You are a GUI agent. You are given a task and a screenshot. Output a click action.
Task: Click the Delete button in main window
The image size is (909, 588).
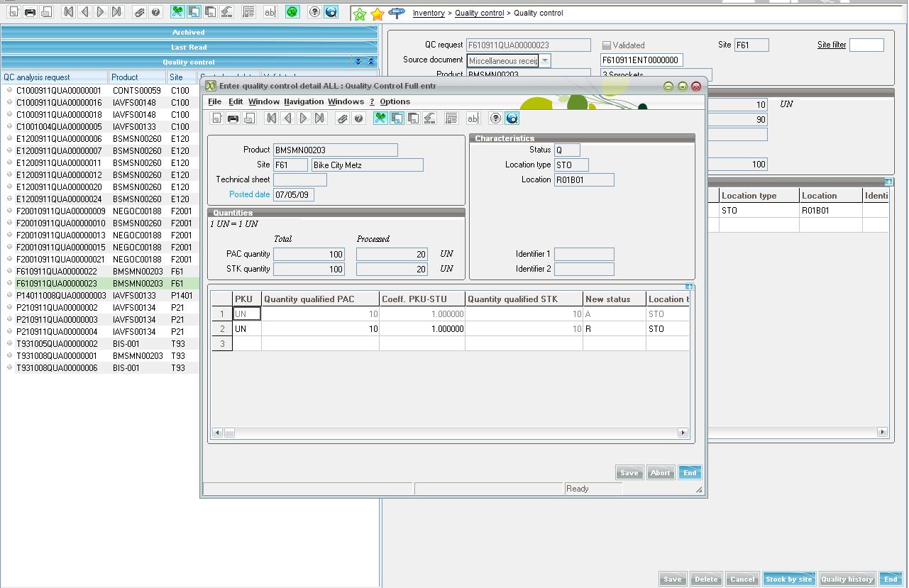(706, 579)
